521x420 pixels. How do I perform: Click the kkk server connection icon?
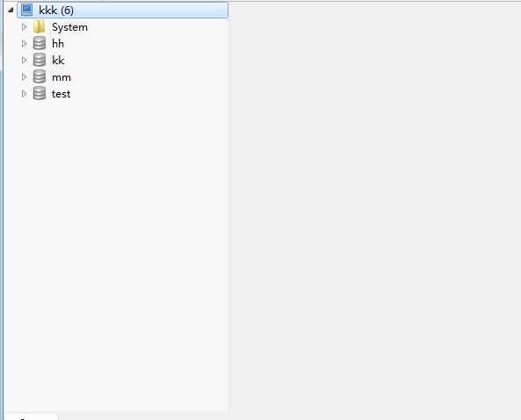coord(27,10)
